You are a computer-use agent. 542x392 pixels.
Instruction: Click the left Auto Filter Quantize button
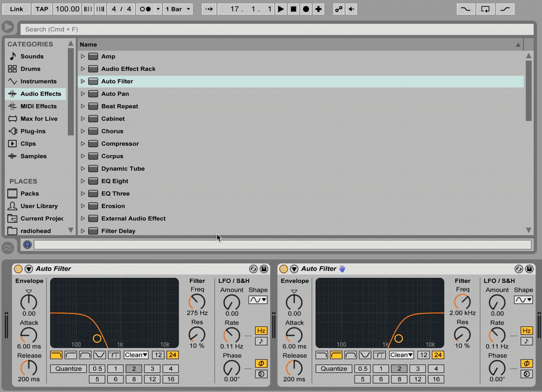click(x=68, y=369)
